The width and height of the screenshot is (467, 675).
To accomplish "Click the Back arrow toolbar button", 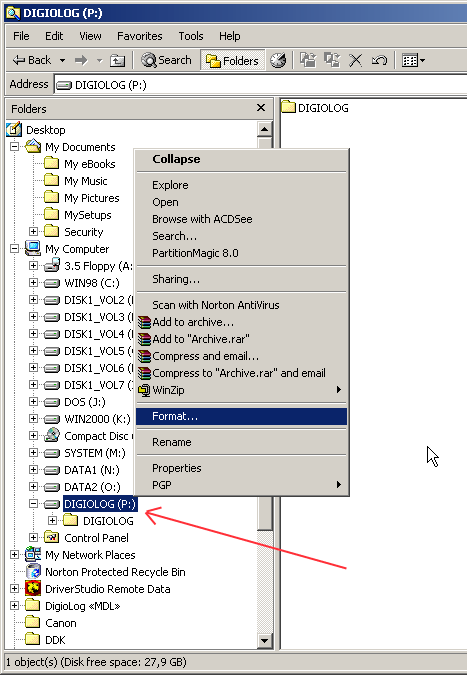I will [31, 60].
